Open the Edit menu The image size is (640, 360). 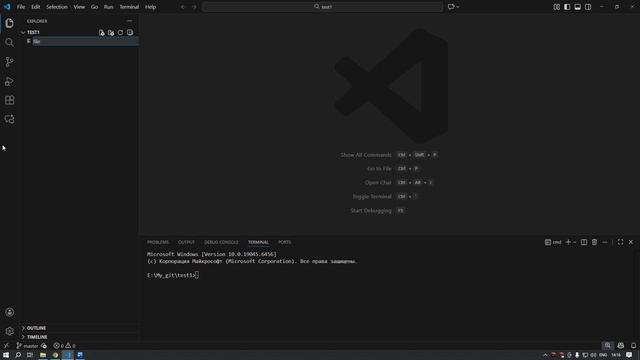click(x=36, y=7)
